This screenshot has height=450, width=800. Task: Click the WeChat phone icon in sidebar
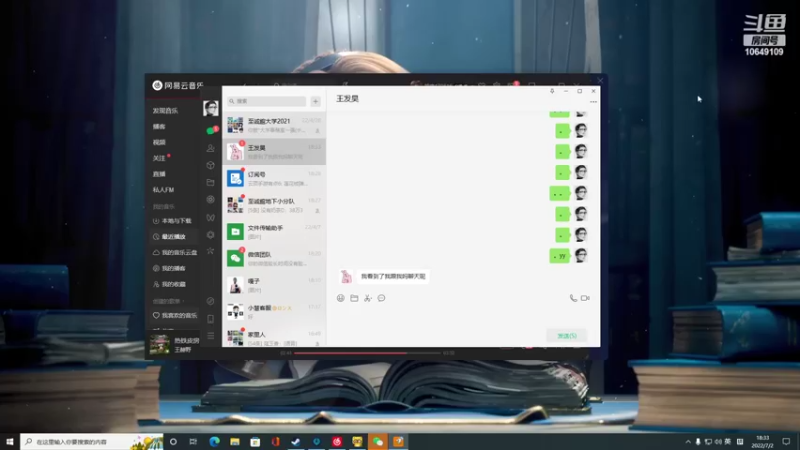click(211, 319)
